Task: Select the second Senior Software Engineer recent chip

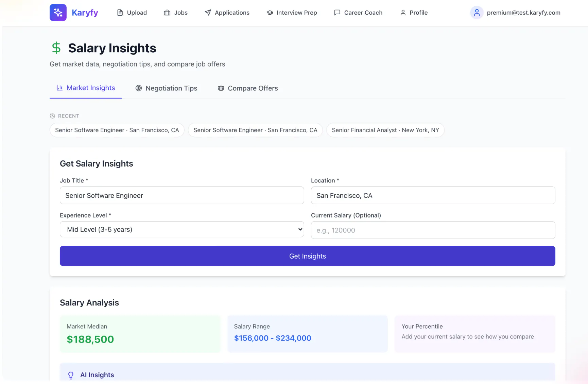Action: click(255, 130)
